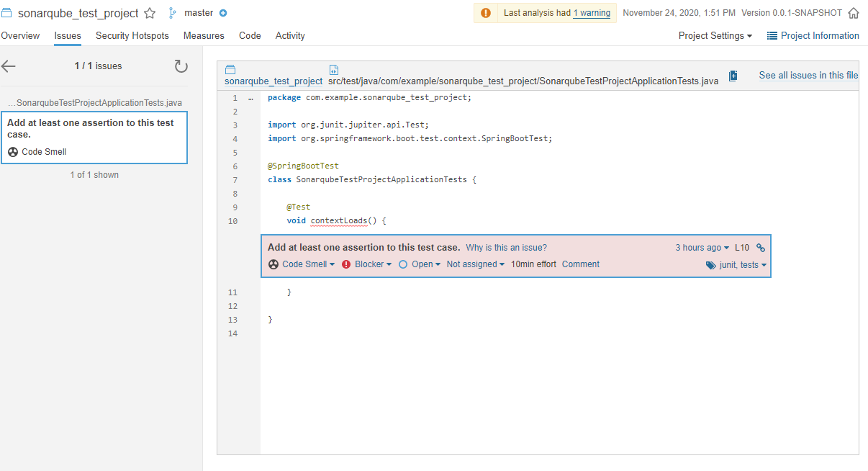Click the red Blocker severity icon
The width and height of the screenshot is (868, 471).
tap(346, 264)
